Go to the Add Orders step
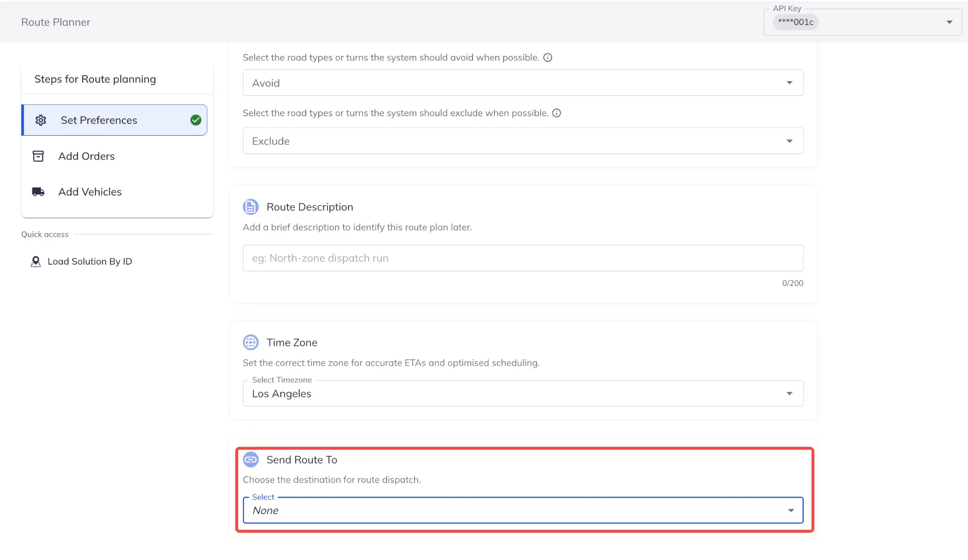Screen dimensions: 968x560 pyautogui.click(x=114, y=156)
